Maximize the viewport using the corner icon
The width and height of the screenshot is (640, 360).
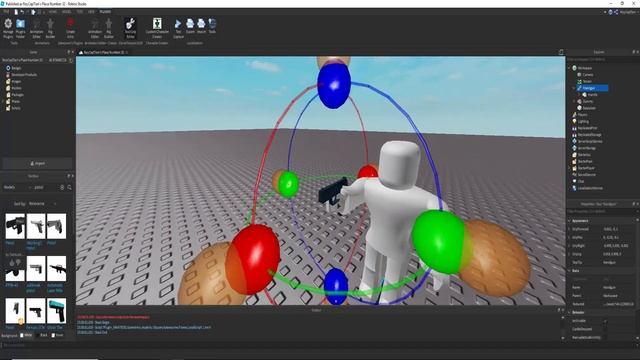(561, 52)
